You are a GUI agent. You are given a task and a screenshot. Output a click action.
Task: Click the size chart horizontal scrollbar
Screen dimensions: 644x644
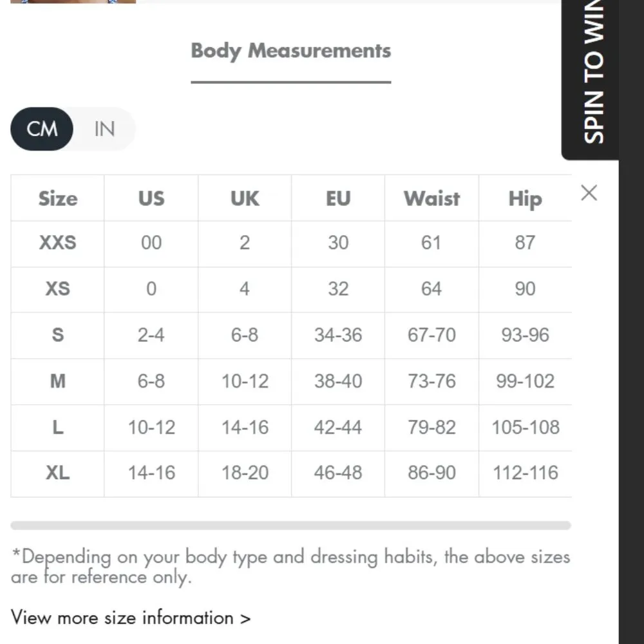point(290,526)
